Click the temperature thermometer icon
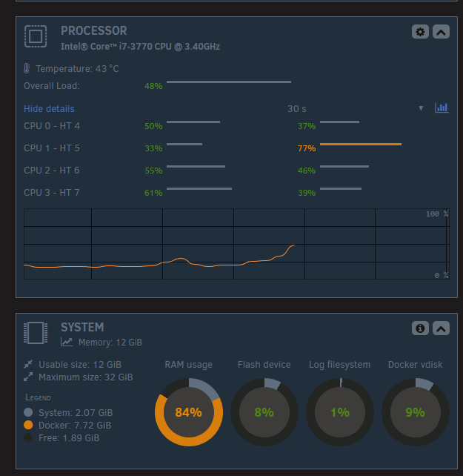 27,68
